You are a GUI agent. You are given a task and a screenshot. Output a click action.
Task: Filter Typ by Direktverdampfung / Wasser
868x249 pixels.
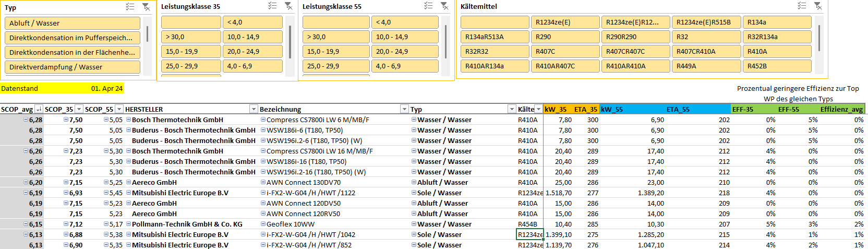pyautogui.click(x=73, y=67)
